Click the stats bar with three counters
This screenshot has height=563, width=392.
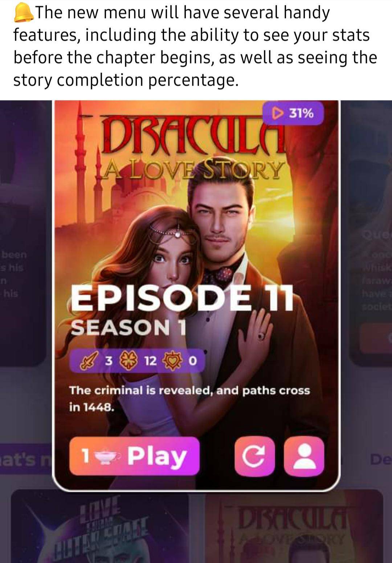[x=137, y=361]
